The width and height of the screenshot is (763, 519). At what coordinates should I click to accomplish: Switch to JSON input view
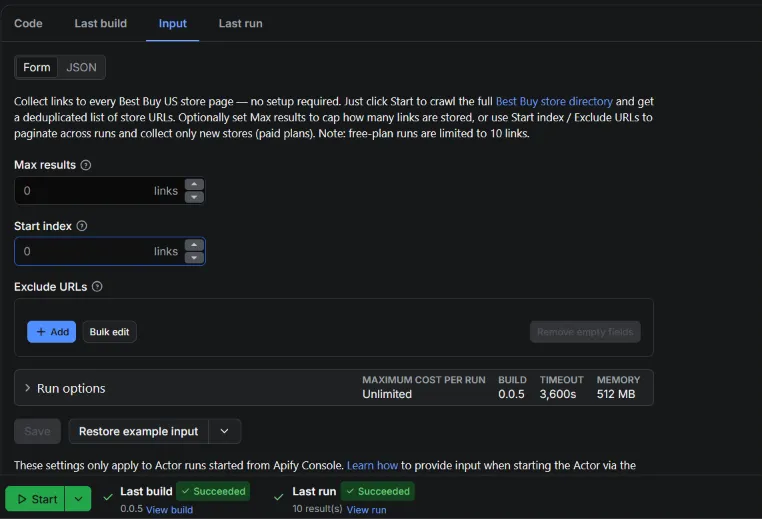tap(81, 67)
